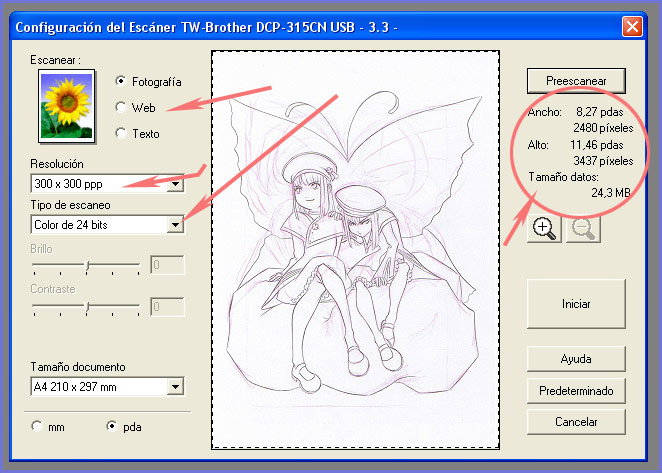Screen dimensions: 662x473
Task: Click the '3437 píxeles' height value
Action: [603, 161]
